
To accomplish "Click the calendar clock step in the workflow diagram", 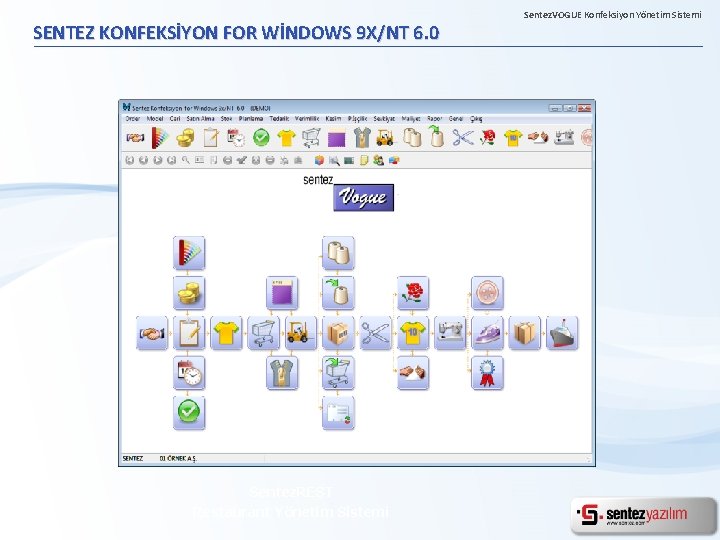I will (189, 373).
